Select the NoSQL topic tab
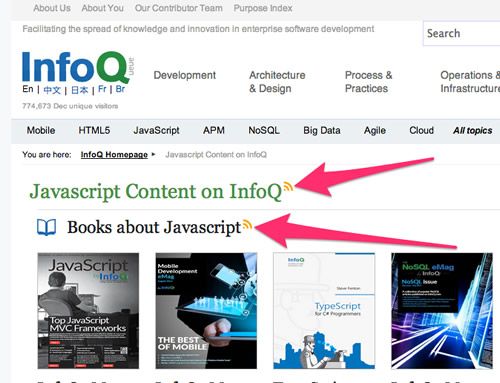The image size is (500, 383). [264, 130]
